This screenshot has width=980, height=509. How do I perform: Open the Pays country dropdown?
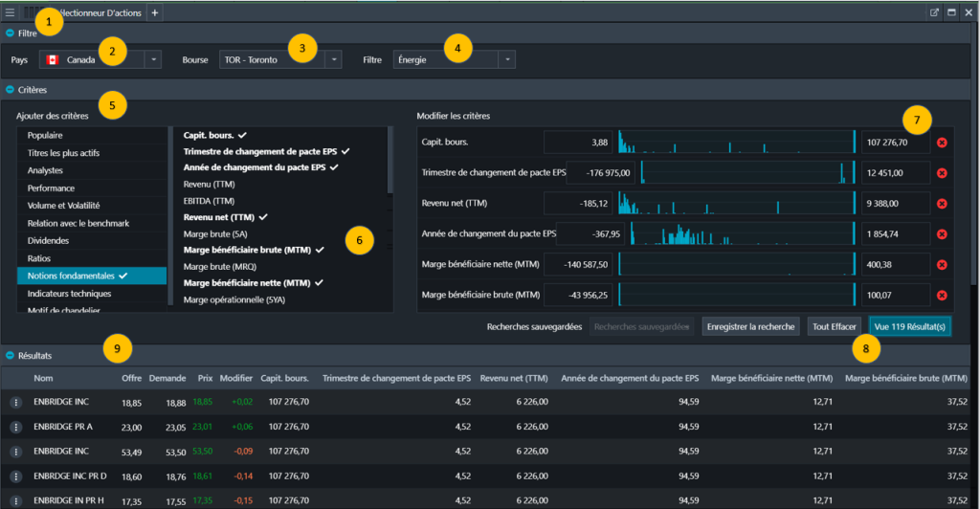pyautogui.click(x=153, y=59)
